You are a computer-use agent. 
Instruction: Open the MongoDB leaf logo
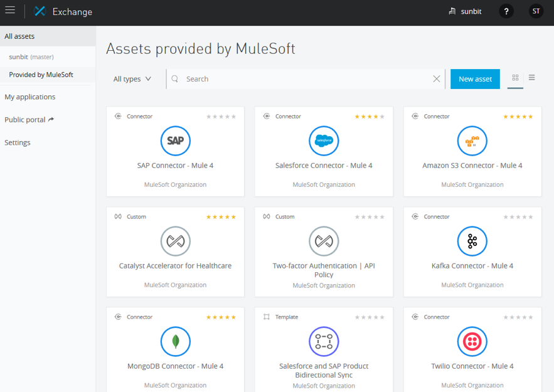[x=176, y=341]
